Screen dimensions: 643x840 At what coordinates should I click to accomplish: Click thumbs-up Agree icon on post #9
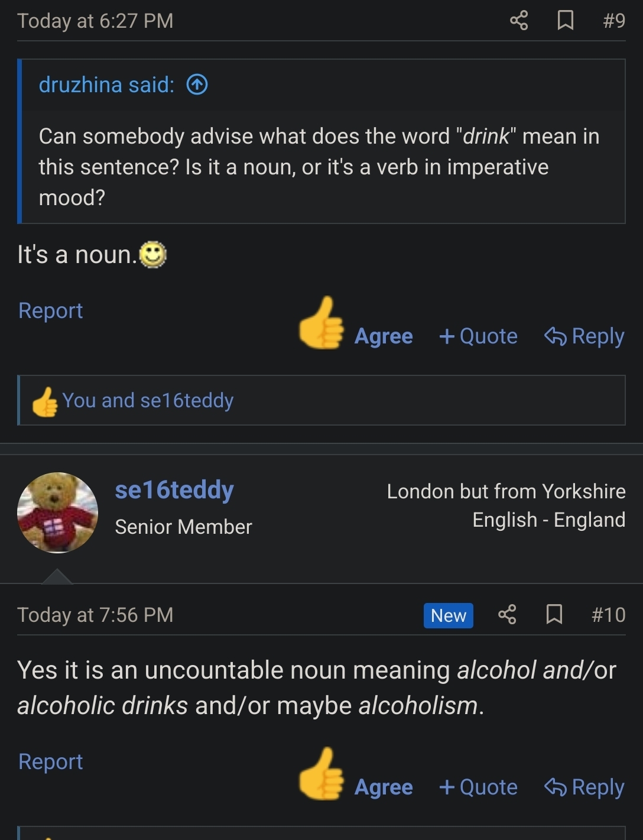click(321, 324)
